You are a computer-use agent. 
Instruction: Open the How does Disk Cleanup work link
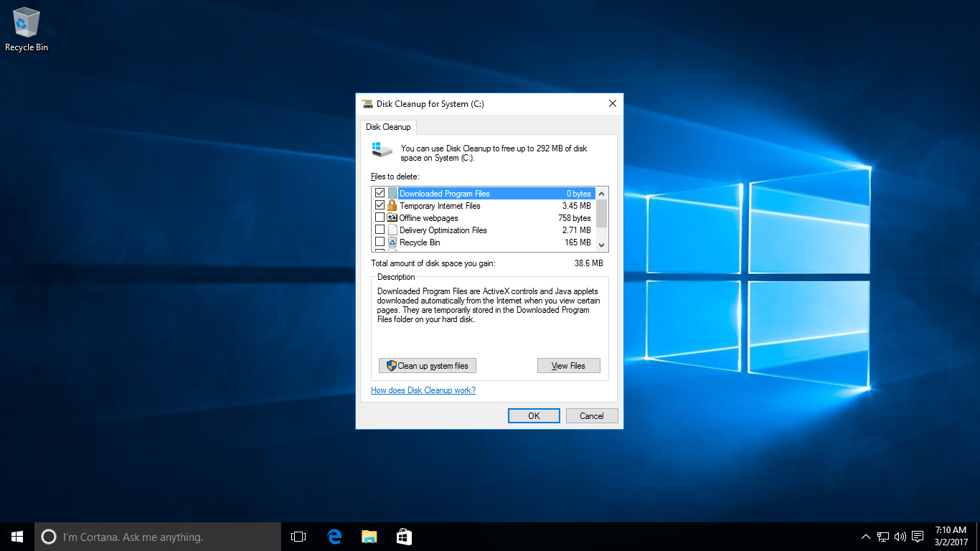tap(423, 390)
